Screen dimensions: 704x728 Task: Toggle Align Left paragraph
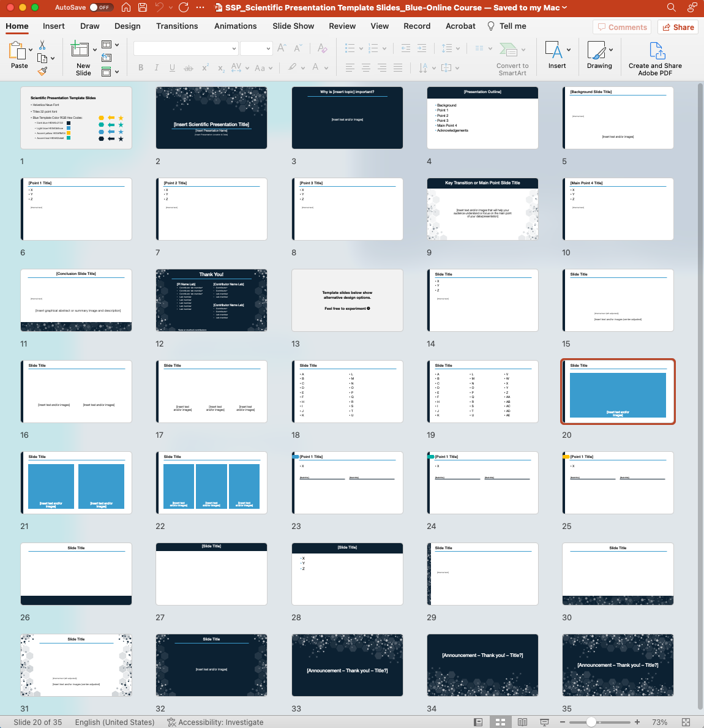pyautogui.click(x=350, y=68)
